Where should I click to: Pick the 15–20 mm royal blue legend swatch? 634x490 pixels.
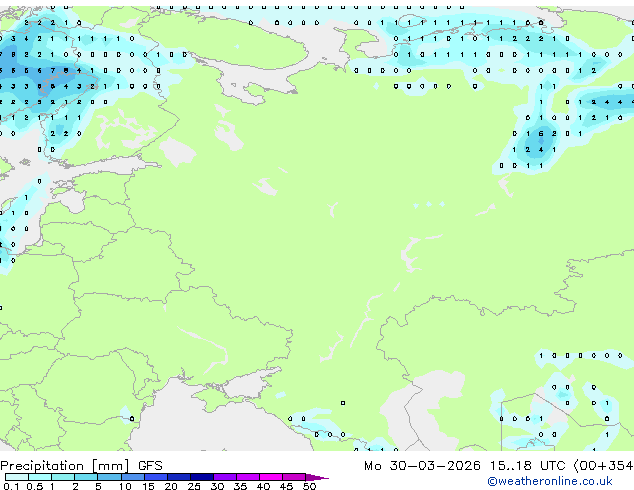click(x=156, y=477)
